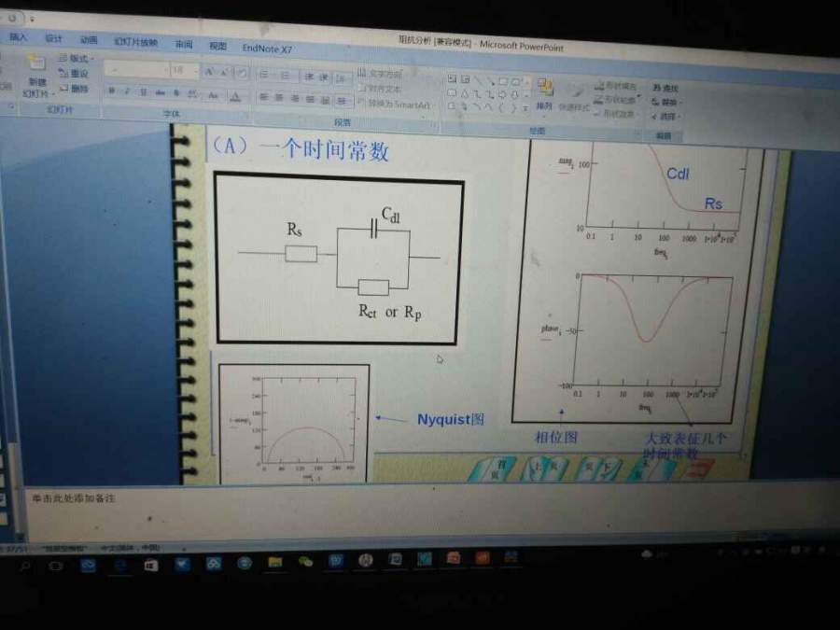Expand the shapes gallery More arrow
The image size is (840, 630).
coord(526,109)
